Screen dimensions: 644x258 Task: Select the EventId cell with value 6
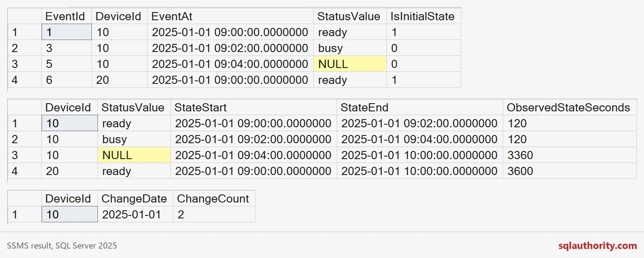(x=67, y=80)
